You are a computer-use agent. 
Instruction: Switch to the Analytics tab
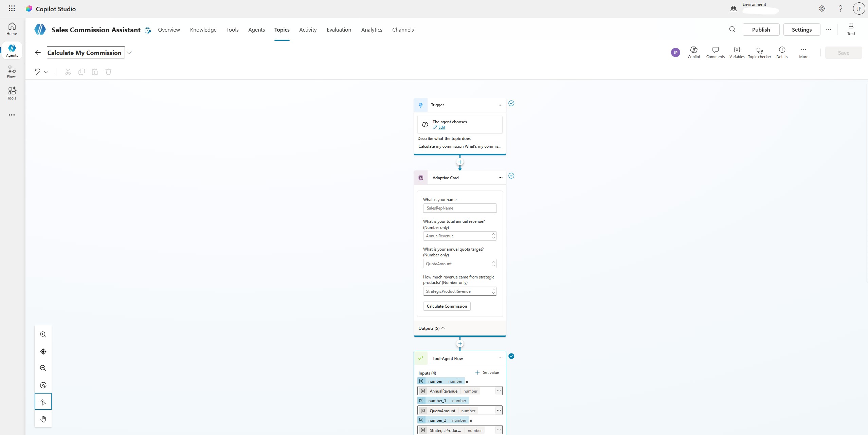pyautogui.click(x=372, y=30)
